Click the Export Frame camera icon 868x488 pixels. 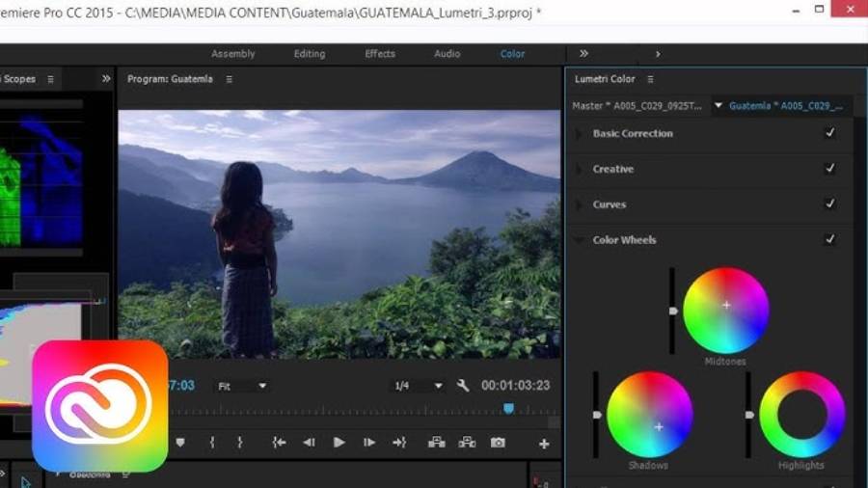tap(498, 443)
